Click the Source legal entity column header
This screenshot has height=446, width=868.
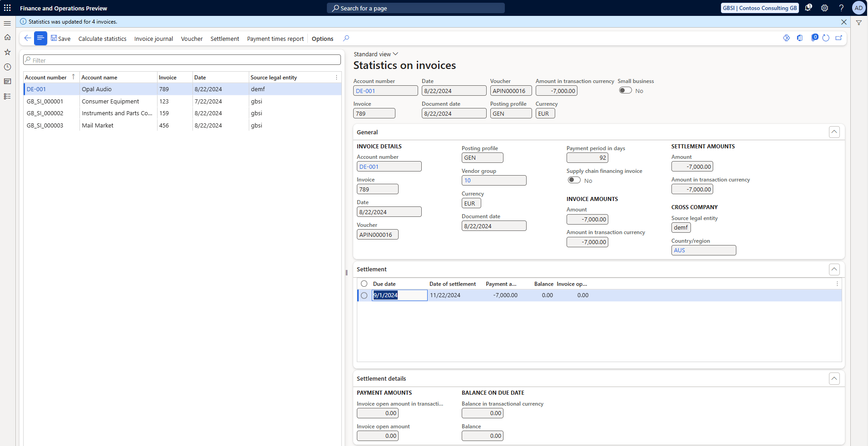tap(274, 78)
